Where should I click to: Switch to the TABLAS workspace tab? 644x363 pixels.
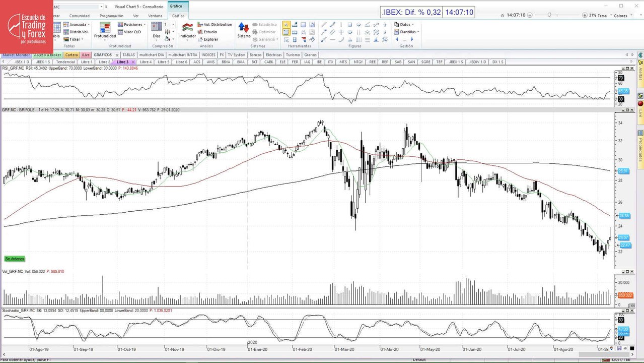[x=129, y=54]
